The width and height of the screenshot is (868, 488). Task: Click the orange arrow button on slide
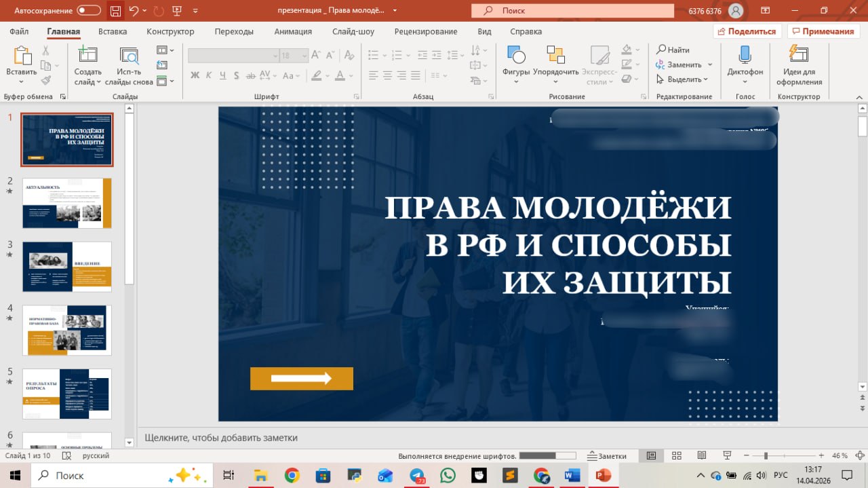point(302,379)
